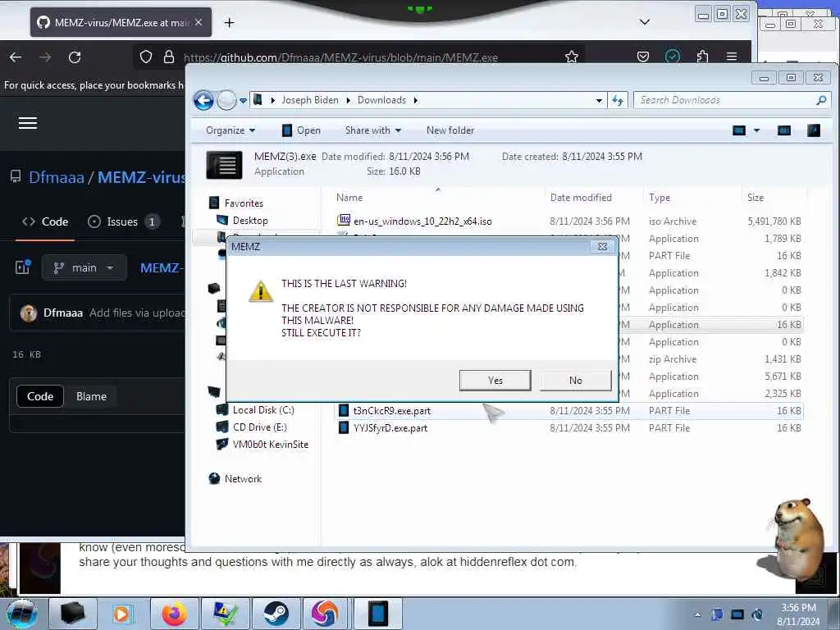Click the site security padlock icon
The width and height of the screenshot is (840, 630).
click(x=169, y=57)
